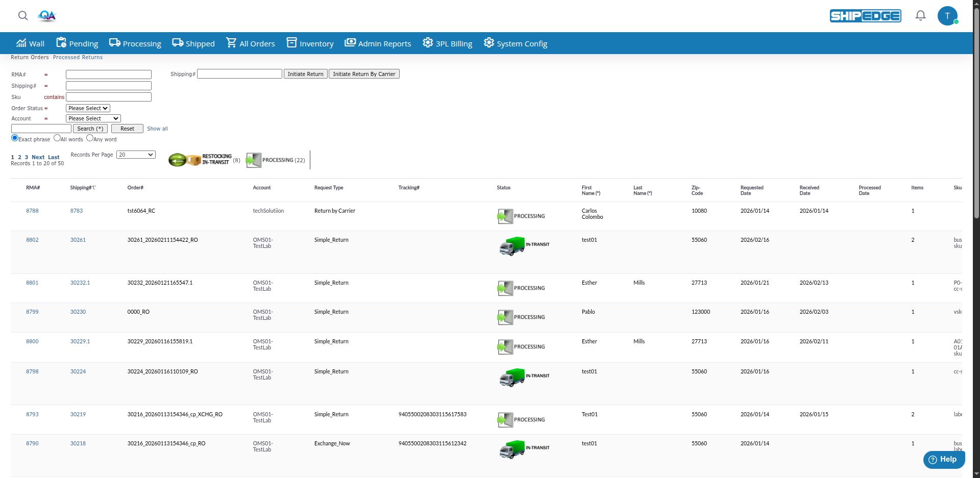Focus the RMA# filter input field

pos(109,74)
